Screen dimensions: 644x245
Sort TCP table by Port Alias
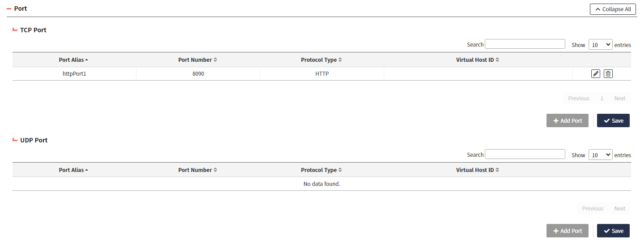(x=74, y=60)
